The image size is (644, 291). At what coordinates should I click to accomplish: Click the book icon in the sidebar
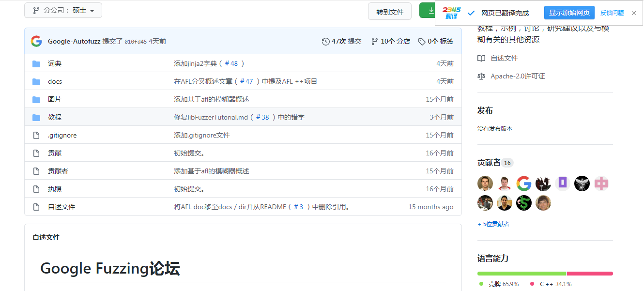click(481, 58)
